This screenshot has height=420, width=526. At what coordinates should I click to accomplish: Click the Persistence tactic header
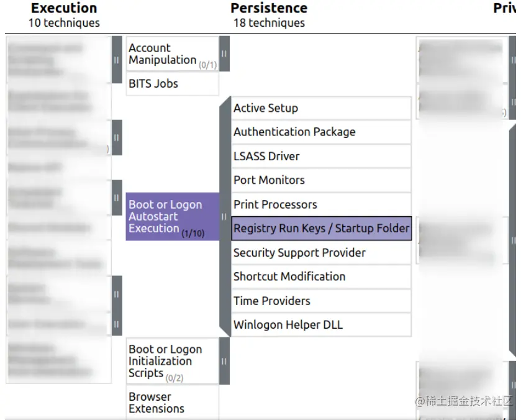tap(268, 9)
